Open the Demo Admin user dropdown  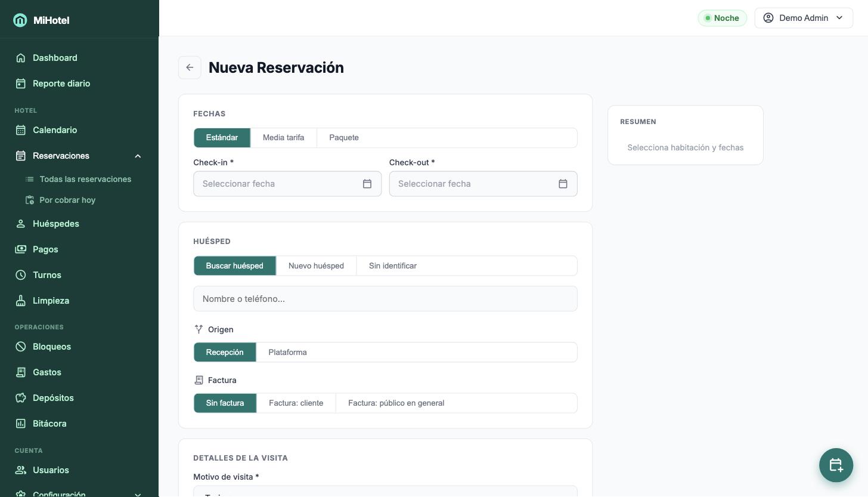coord(804,18)
